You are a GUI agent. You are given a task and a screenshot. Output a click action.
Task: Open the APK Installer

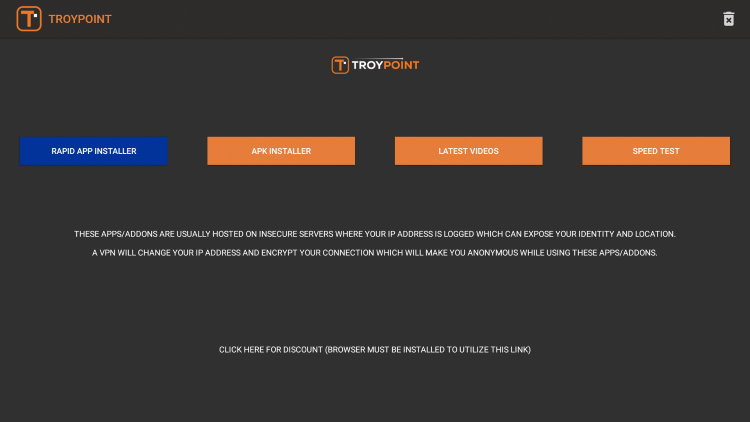click(x=281, y=151)
